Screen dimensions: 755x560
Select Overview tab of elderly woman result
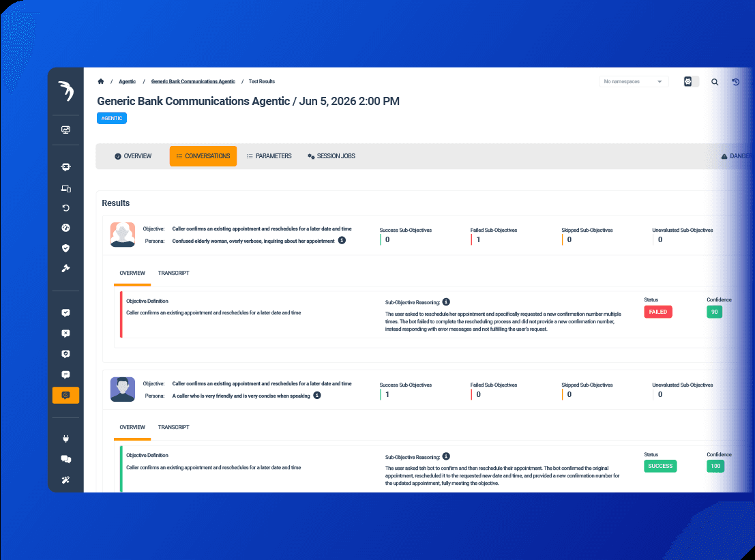coord(132,273)
